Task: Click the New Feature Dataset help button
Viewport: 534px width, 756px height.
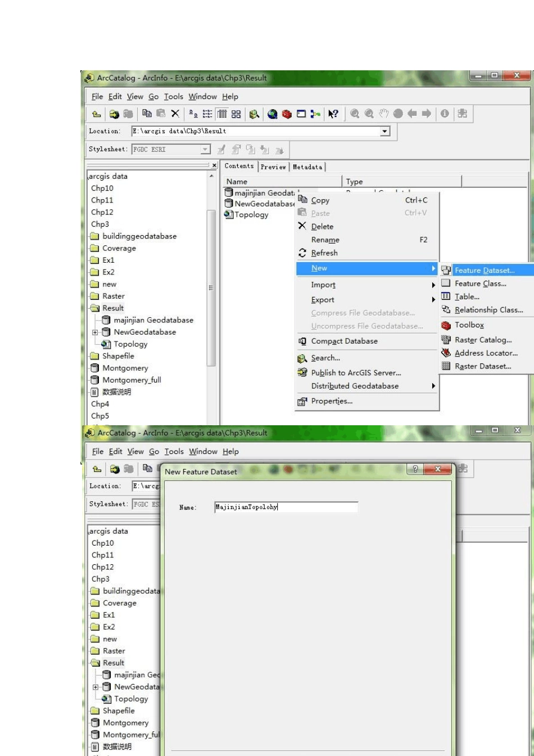Action: pos(415,470)
